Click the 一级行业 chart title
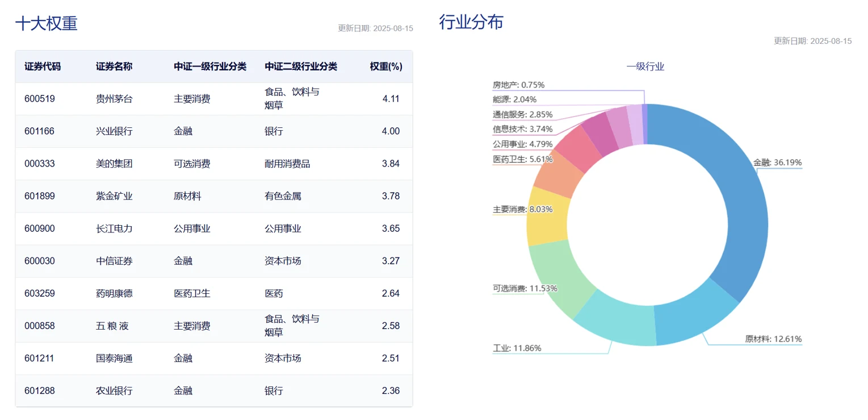868x420 pixels. [x=645, y=66]
